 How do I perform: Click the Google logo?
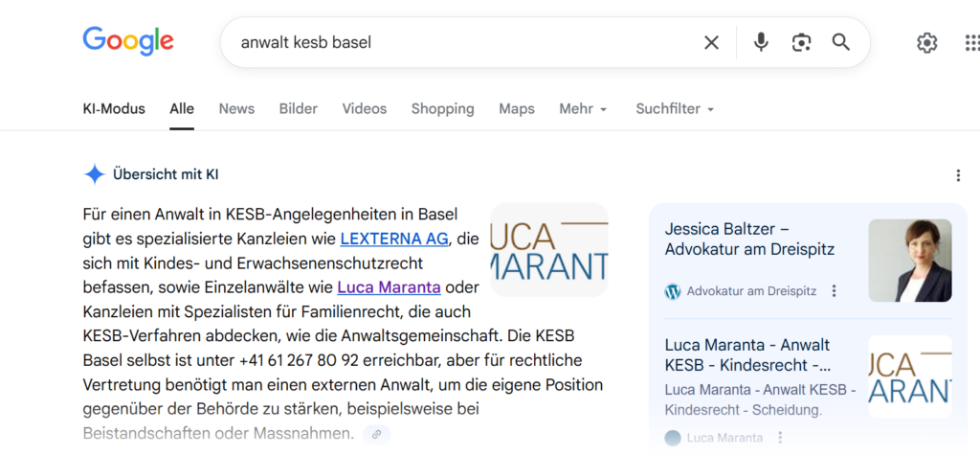tap(128, 41)
